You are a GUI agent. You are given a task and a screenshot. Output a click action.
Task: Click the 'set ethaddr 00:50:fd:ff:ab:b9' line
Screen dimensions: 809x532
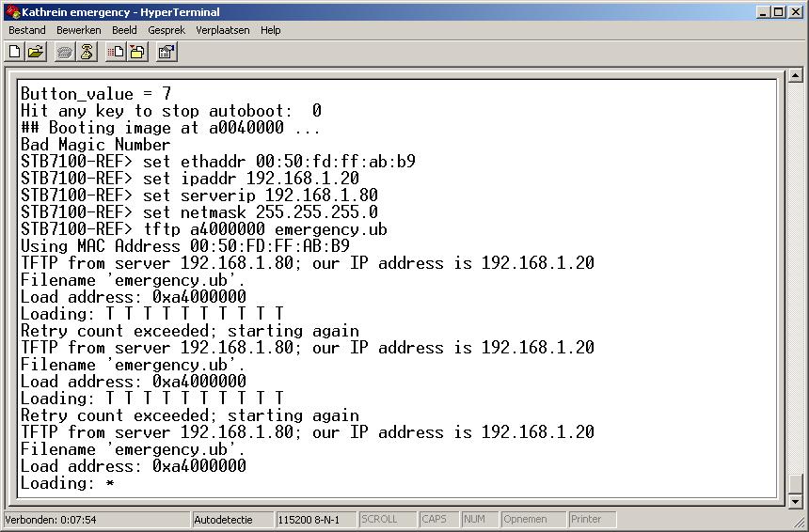pos(218,162)
